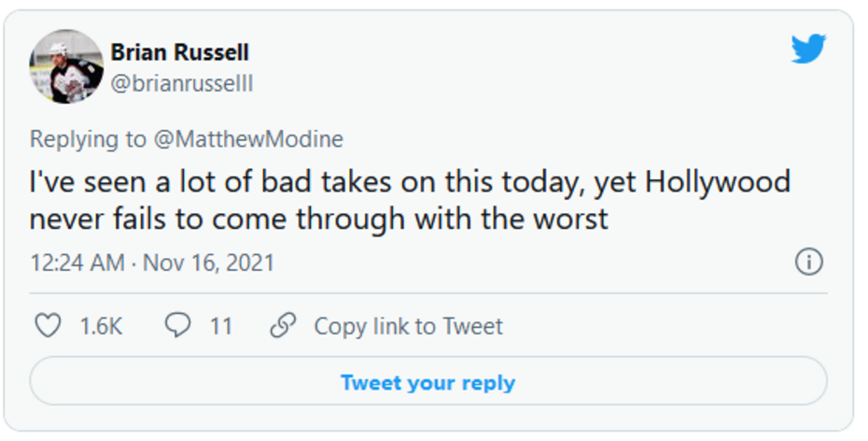Click the display name Brian Russell
The height and width of the screenshot is (441, 868).
point(180,52)
